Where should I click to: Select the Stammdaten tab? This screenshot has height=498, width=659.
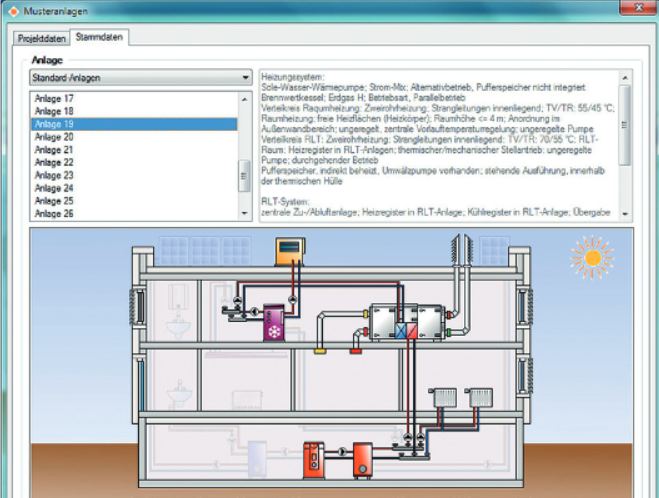tap(99, 37)
